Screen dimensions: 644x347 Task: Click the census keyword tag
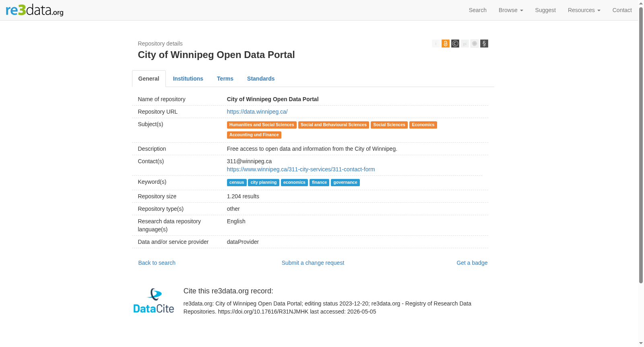pos(237,183)
